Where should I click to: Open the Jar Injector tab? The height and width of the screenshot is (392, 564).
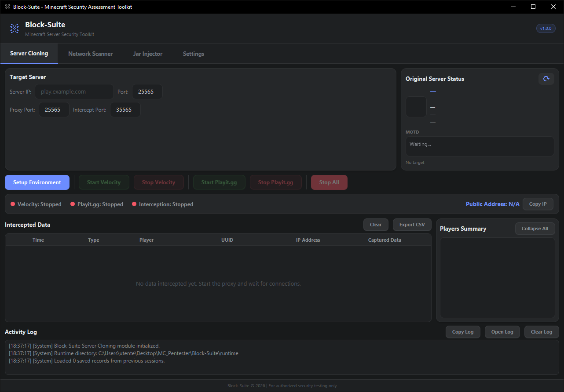(148, 54)
